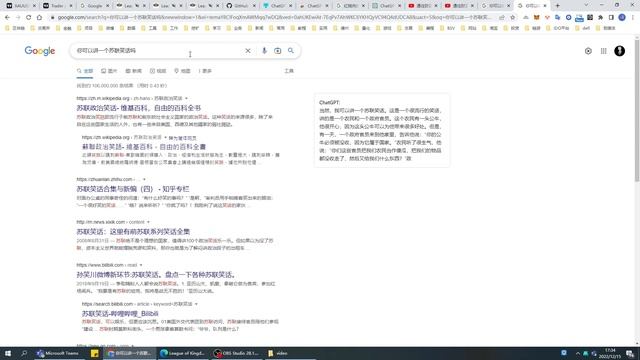Open the tab search dropdown arrow

(x=586, y=5)
